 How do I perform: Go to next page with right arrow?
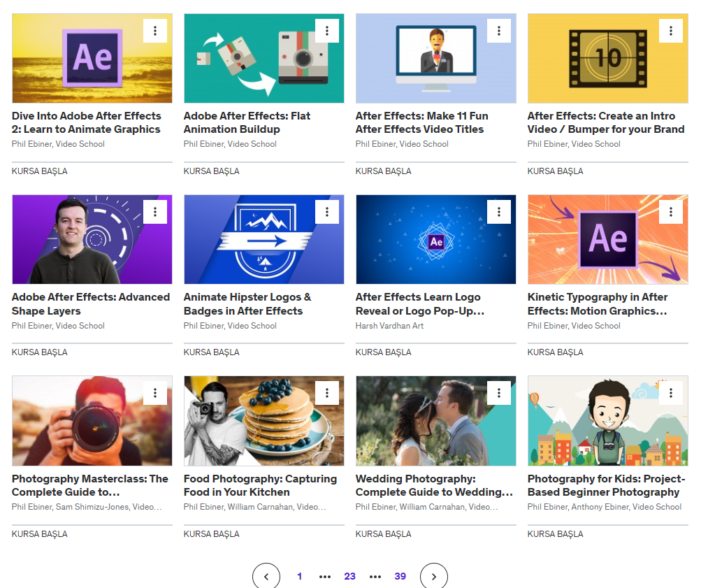(x=434, y=576)
